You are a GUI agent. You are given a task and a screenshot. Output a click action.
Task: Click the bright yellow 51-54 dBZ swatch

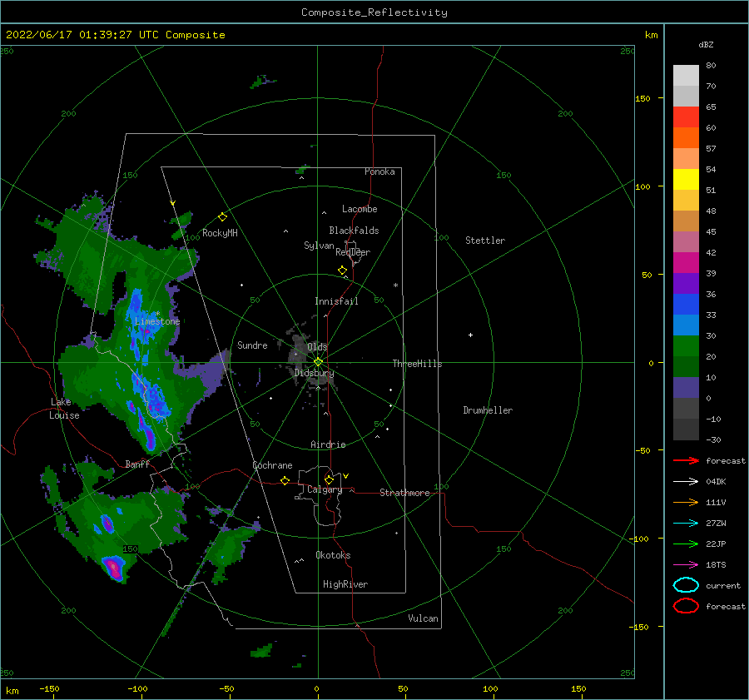[686, 180]
